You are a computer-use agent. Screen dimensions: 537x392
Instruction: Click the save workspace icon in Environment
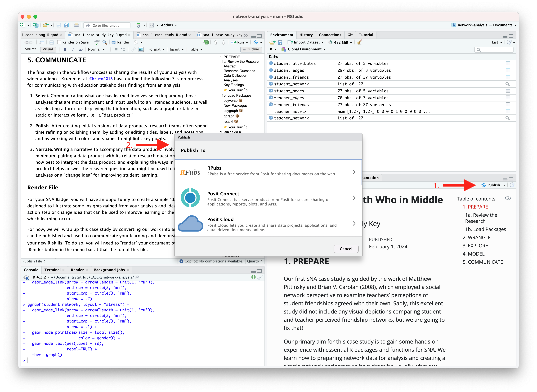point(280,43)
